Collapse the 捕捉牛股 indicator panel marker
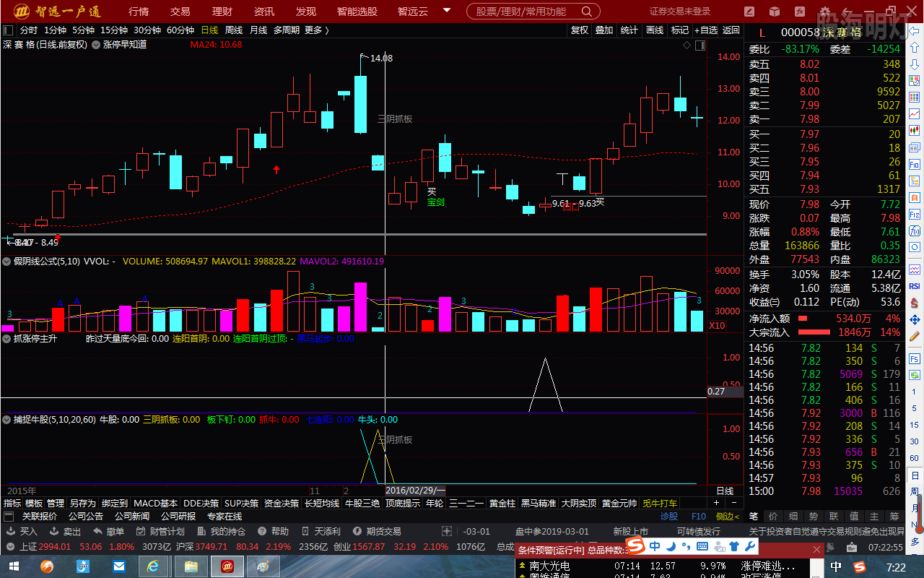 (x=7, y=419)
